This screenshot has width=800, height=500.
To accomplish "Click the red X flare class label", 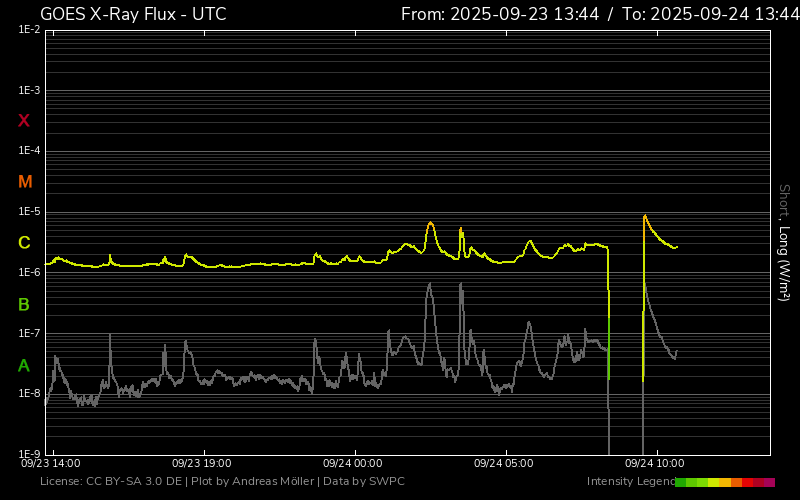I will [24, 121].
